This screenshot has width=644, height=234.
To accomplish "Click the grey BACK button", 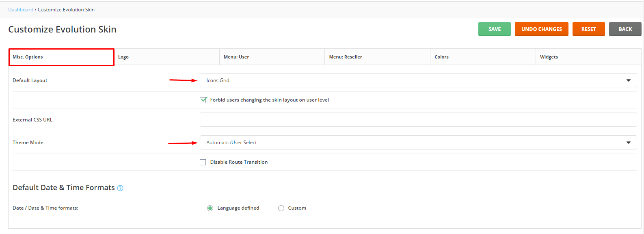I will tap(625, 29).
